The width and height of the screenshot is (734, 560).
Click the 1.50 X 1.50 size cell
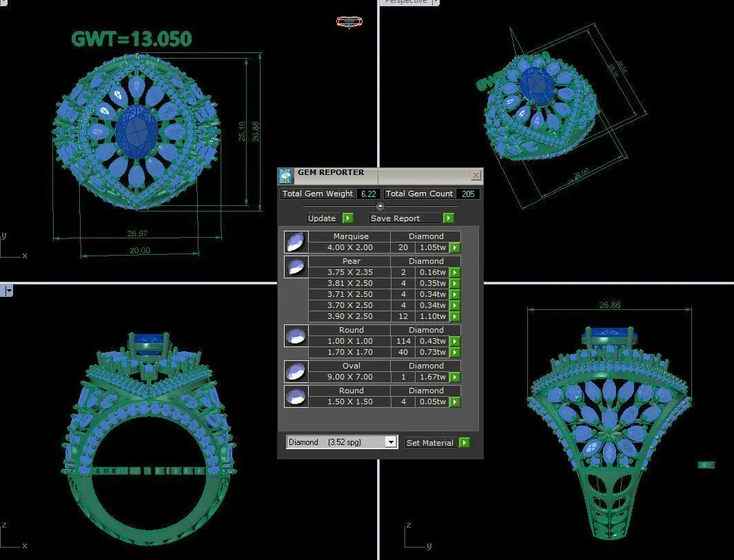click(x=349, y=402)
